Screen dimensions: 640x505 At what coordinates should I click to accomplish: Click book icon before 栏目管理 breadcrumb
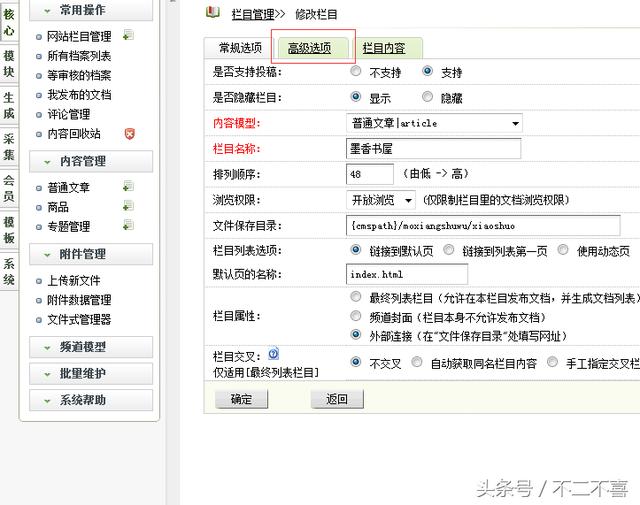(x=213, y=13)
